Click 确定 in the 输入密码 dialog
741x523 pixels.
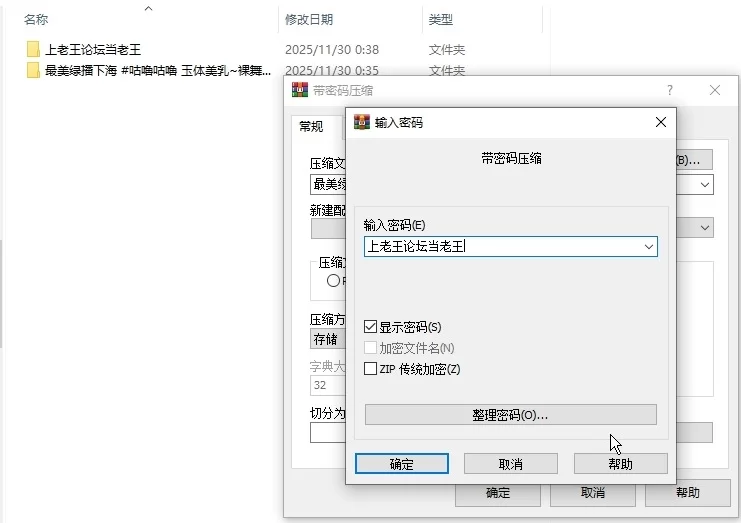coord(402,464)
